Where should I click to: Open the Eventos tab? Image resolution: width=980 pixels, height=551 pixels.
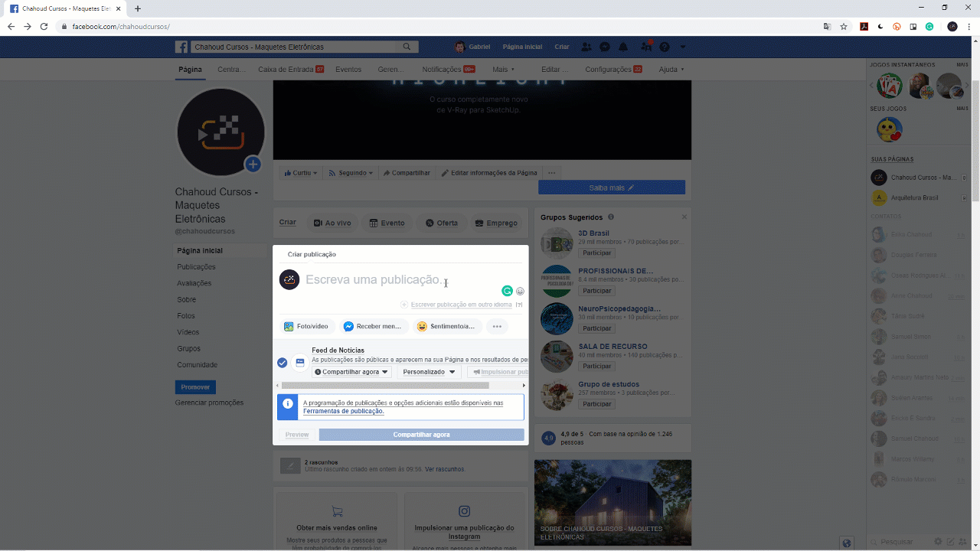pos(348,70)
